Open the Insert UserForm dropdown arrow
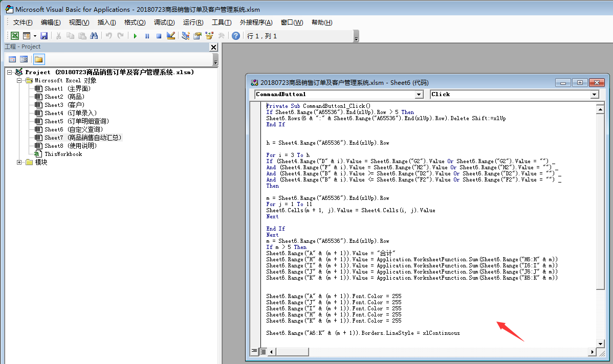 pyautogui.click(x=35, y=36)
